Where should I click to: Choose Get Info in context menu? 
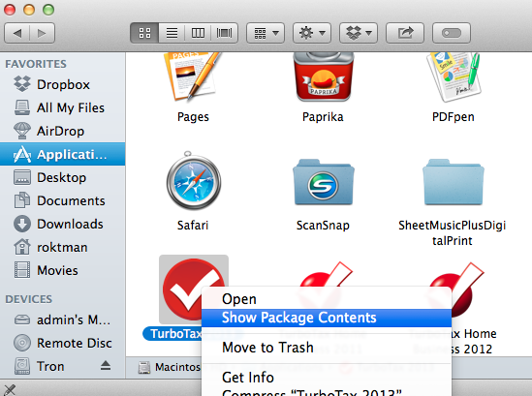pyautogui.click(x=327, y=378)
